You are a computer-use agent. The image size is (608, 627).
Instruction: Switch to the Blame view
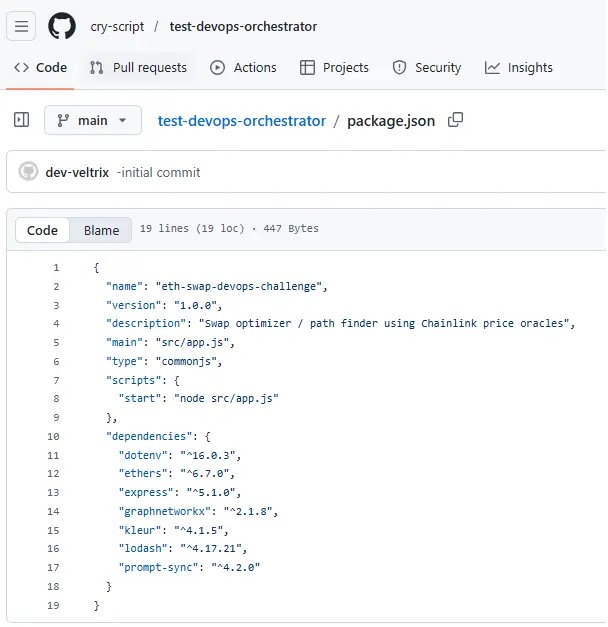point(101,230)
